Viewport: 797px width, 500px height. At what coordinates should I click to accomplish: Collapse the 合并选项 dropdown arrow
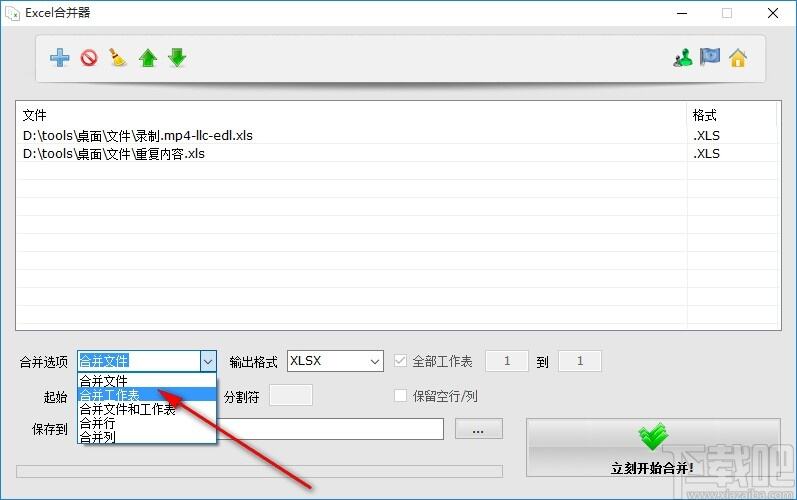tap(208, 361)
